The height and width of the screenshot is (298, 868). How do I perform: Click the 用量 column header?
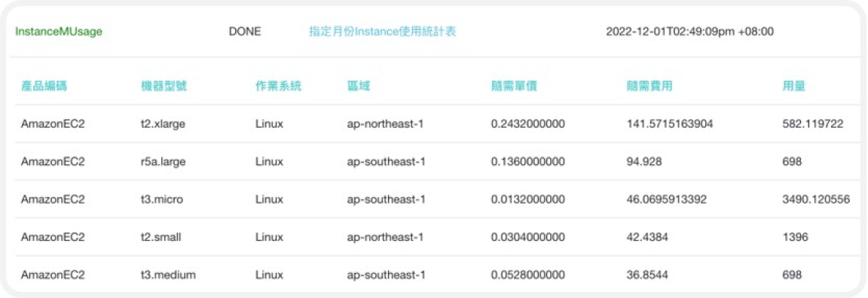point(794,86)
